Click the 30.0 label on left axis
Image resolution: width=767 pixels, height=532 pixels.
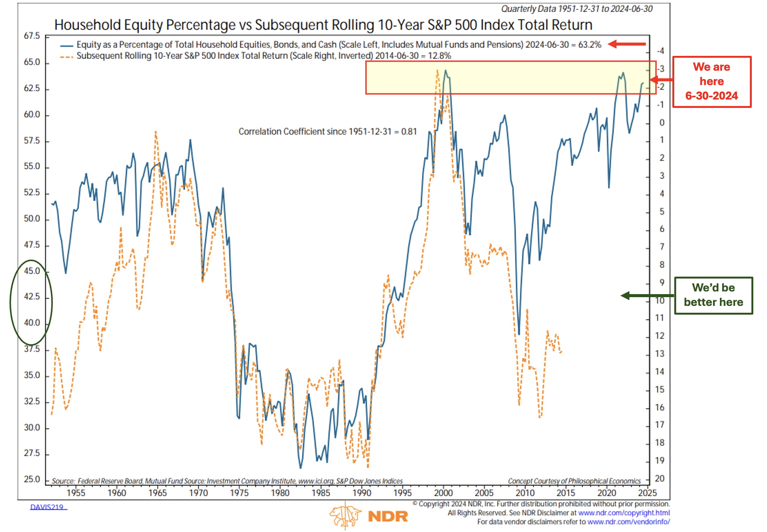[32, 428]
